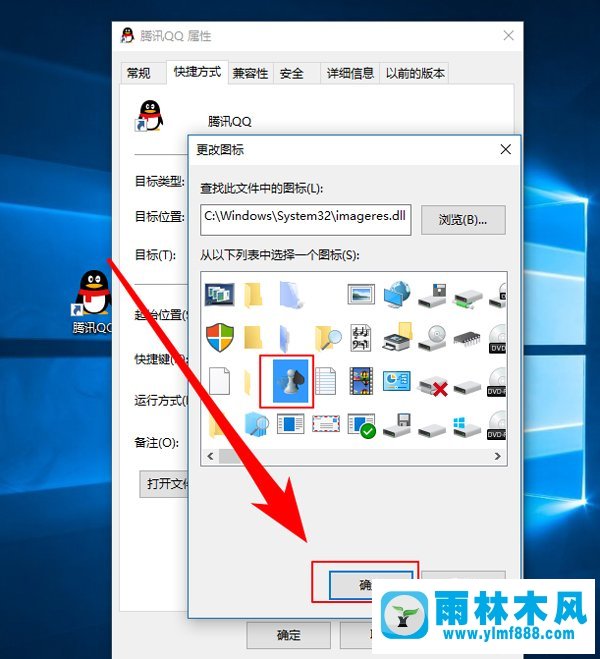The width and height of the screenshot is (600, 659).
Task: Click the 浏览(B)... button
Action: pos(463,220)
